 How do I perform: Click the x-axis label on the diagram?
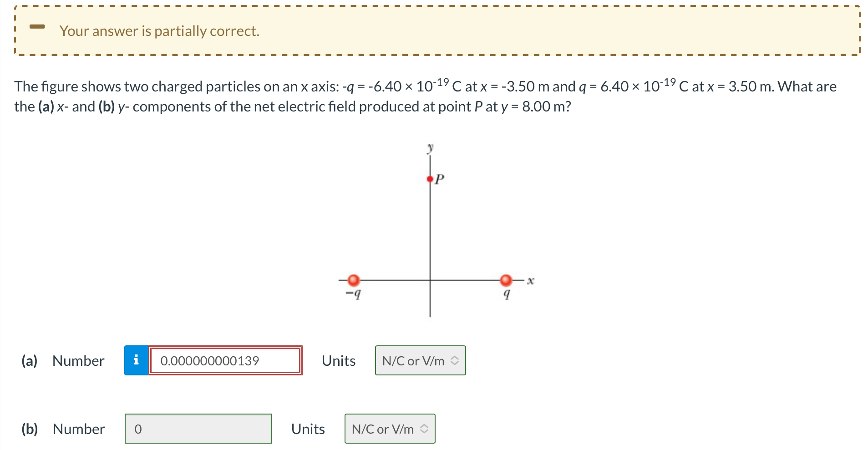tap(529, 280)
